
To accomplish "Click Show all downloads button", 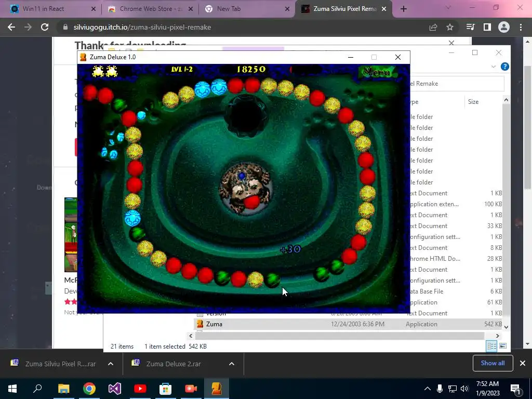I will click(493, 363).
